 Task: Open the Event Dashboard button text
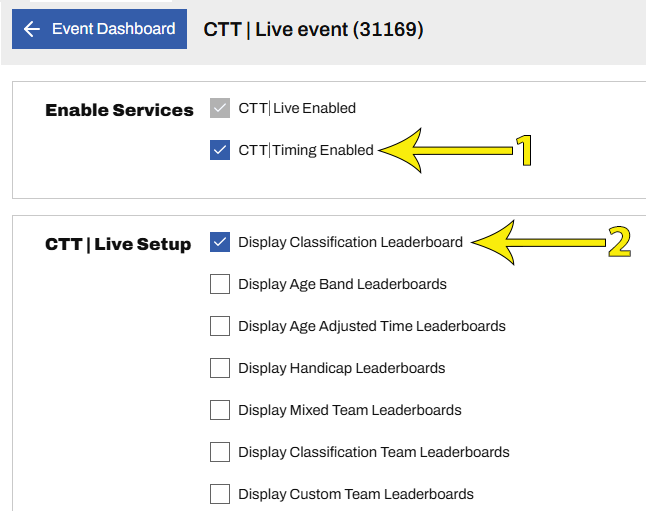point(113,29)
